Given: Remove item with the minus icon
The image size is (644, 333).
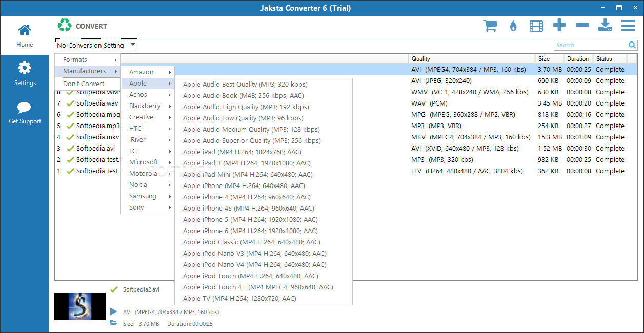Looking at the screenshot, I should pos(582,25).
